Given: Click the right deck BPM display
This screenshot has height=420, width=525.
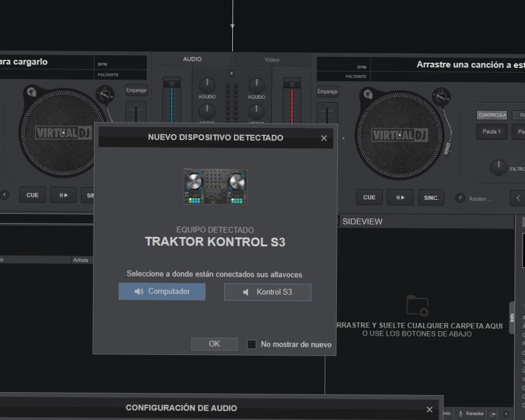Looking at the screenshot, I should click(x=344, y=64).
